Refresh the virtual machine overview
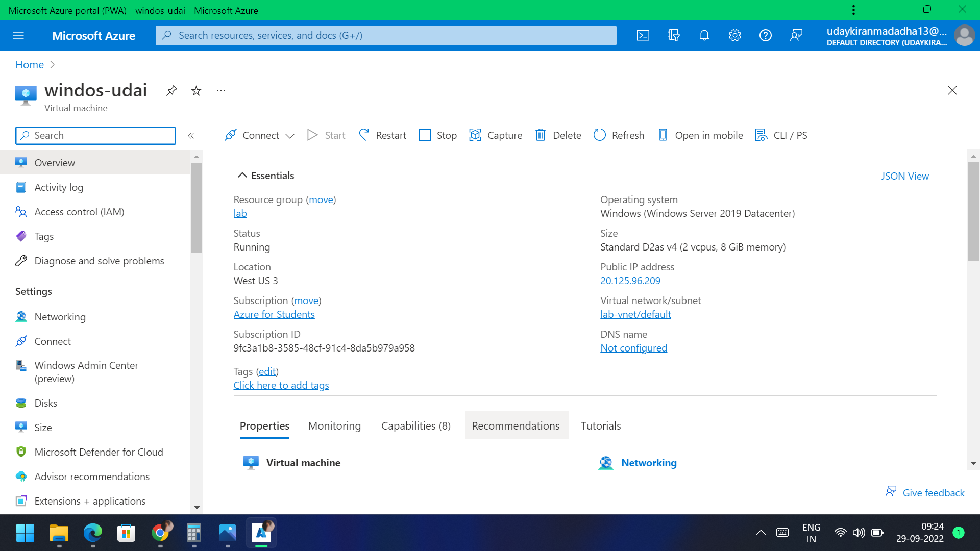Screen dimensions: 980x551 coord(619,135)
